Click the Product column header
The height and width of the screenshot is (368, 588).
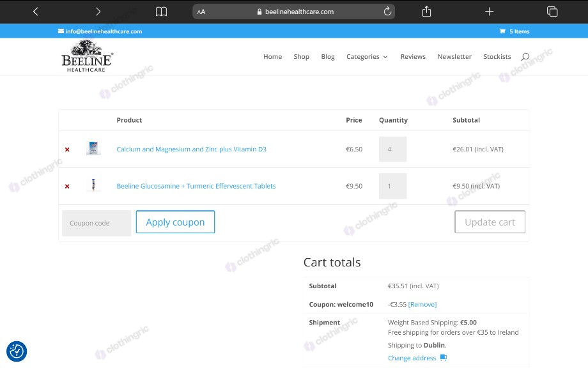(x=129, y=120)
